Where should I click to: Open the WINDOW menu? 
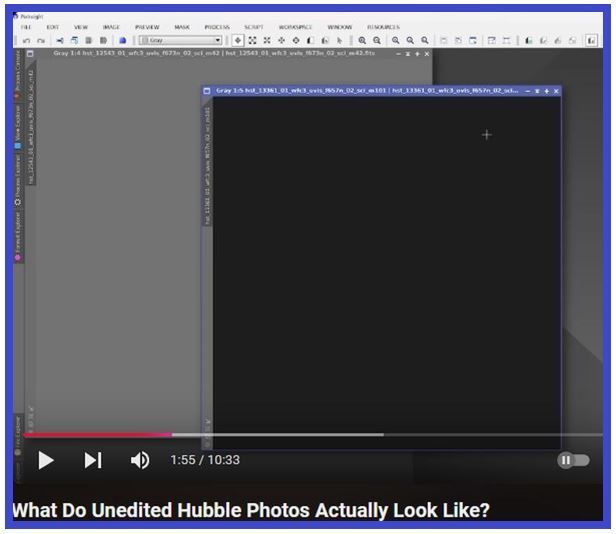click(339, 27)
